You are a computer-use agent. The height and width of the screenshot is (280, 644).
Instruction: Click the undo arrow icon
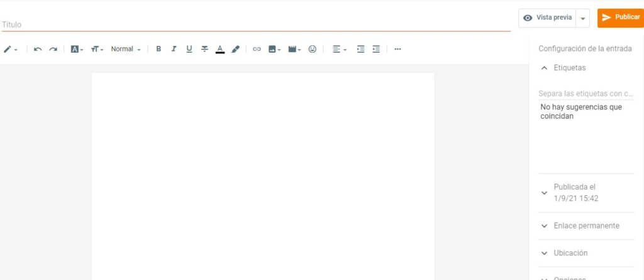pyautogui.click(x=38, y=49)
